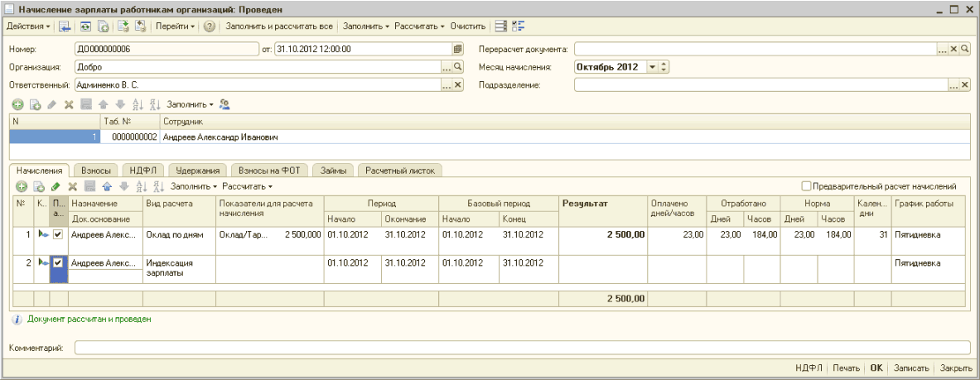The image size is (980, 380).
Task: Click the bottom НДФЛ button
Action: (809, 368)
